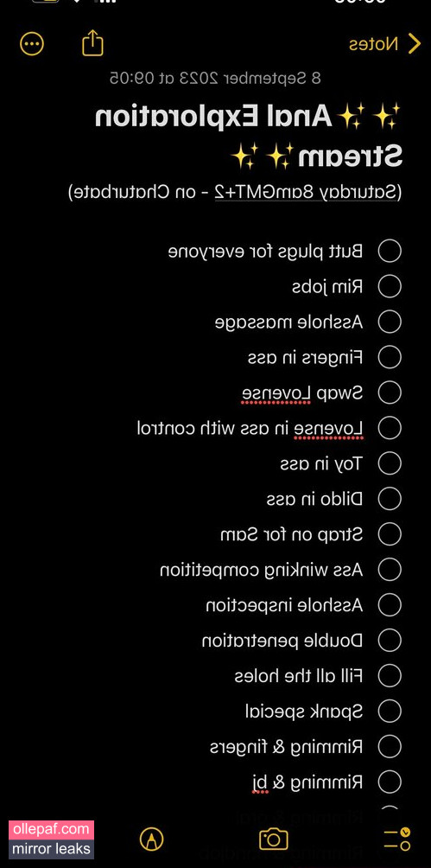This screenshot has width=431, height=868.
Task: Tick the Butt plugs for everyone checkbox
Action: (x=390, y=251)
